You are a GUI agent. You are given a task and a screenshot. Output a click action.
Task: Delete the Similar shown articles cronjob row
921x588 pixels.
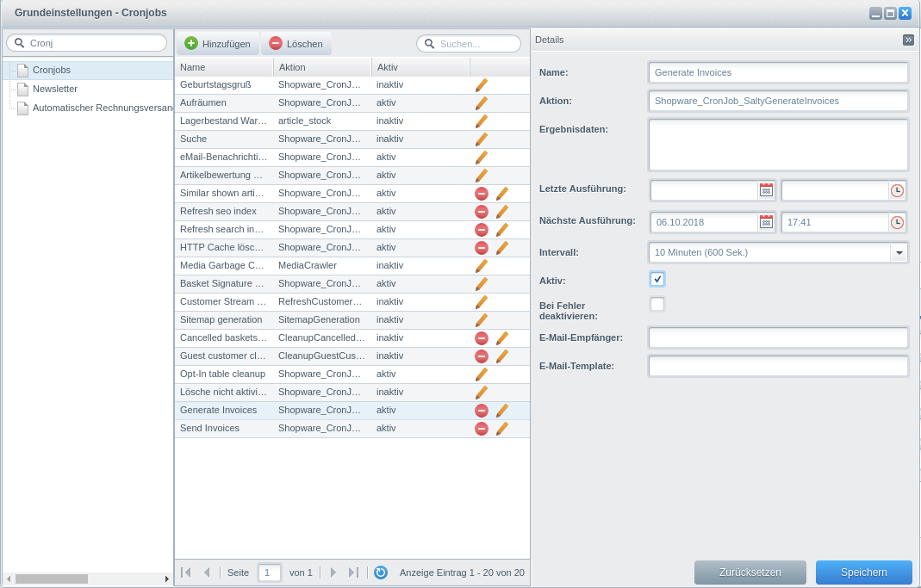[x=482, y=194]
